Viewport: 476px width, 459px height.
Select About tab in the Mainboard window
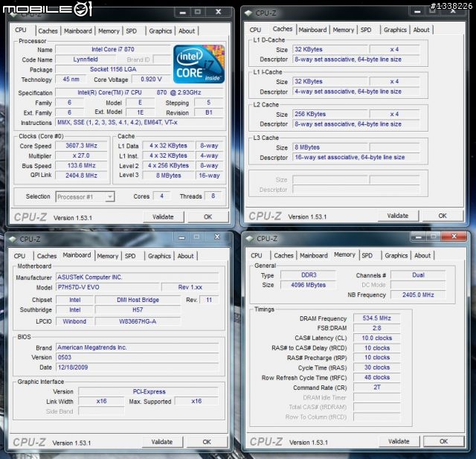185,256
